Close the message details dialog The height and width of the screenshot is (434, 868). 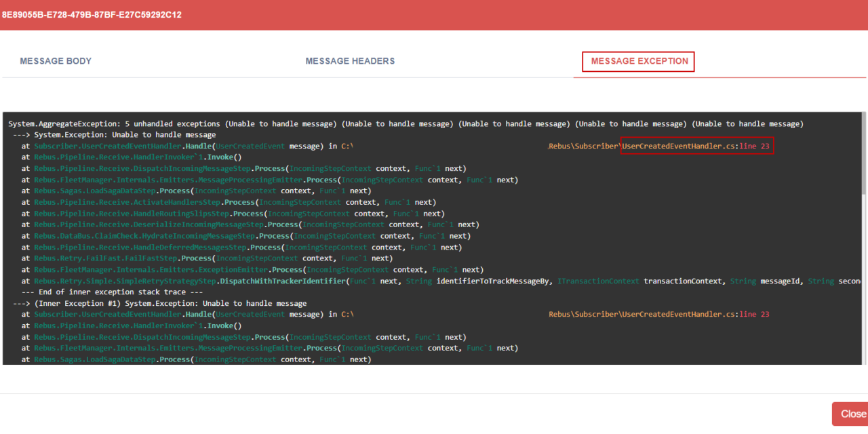pos(852,414)
